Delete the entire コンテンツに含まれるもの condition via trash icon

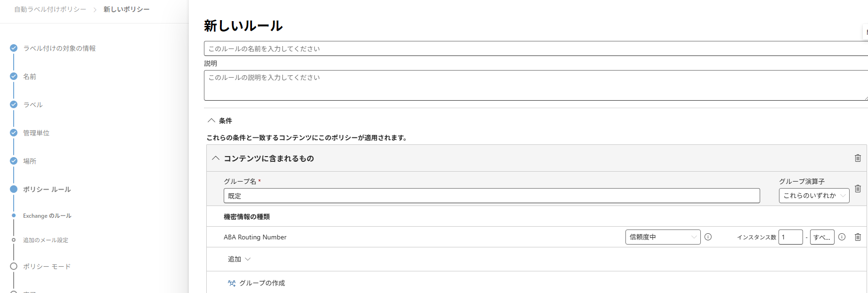click(858, 158)
